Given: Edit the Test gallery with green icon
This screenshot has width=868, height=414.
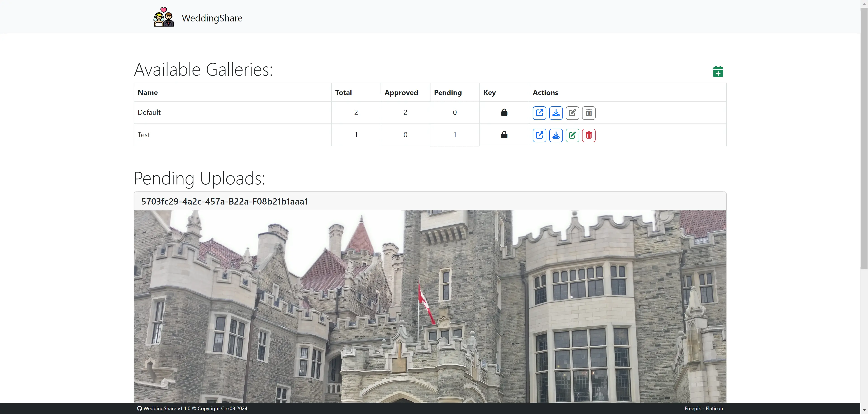Looking at the screenshot, I should (572, 135).
